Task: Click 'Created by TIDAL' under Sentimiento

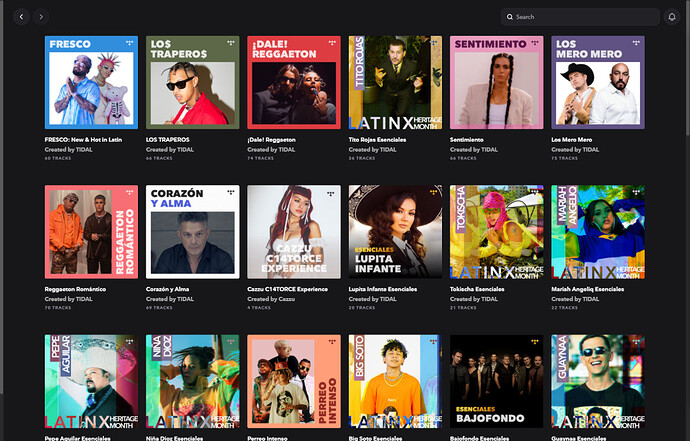Action: tap(473, 150)
